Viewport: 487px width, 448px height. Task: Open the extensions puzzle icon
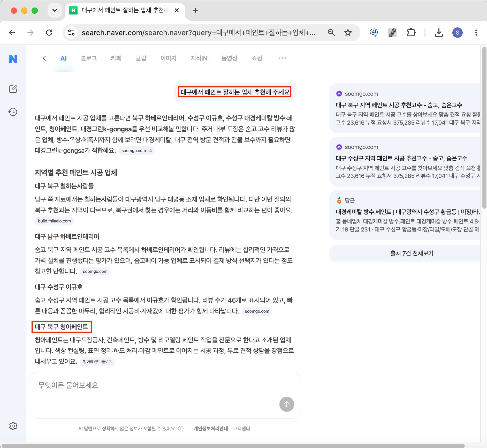pyautogui.click(x=411, y=33)
